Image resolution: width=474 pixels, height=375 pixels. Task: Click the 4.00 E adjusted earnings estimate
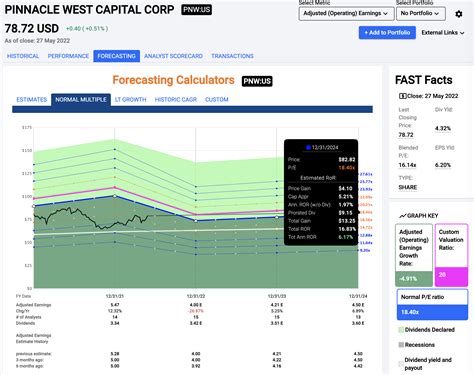tap(196, 305)
